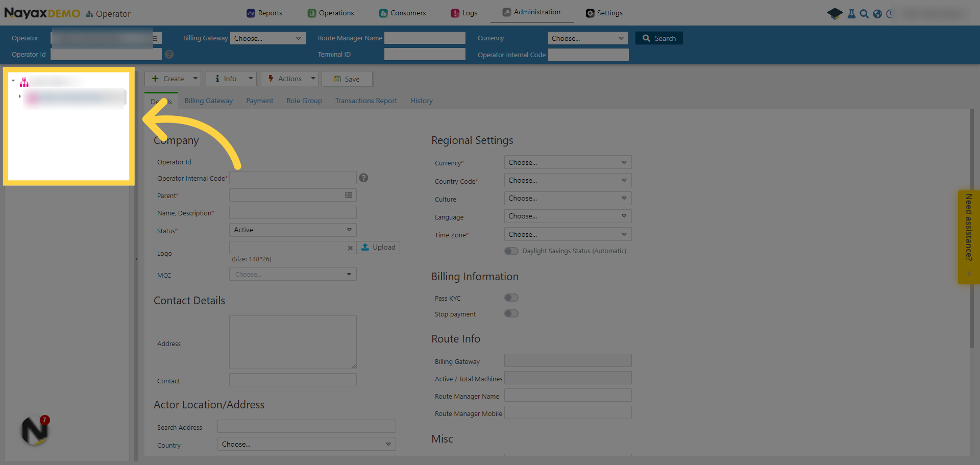Open the Nayax chat widget with badge
This screenshot has width=980, height=465.
(35, 430)
